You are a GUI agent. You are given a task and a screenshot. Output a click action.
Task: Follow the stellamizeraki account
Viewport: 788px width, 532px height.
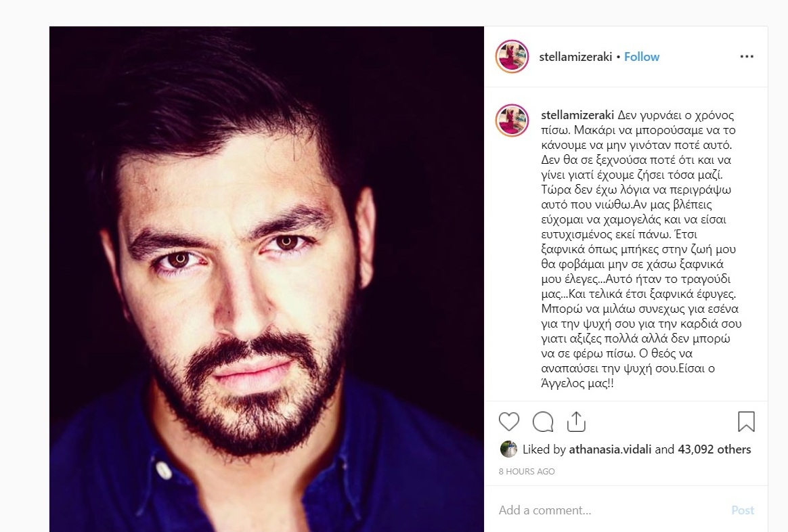point(641,57)
